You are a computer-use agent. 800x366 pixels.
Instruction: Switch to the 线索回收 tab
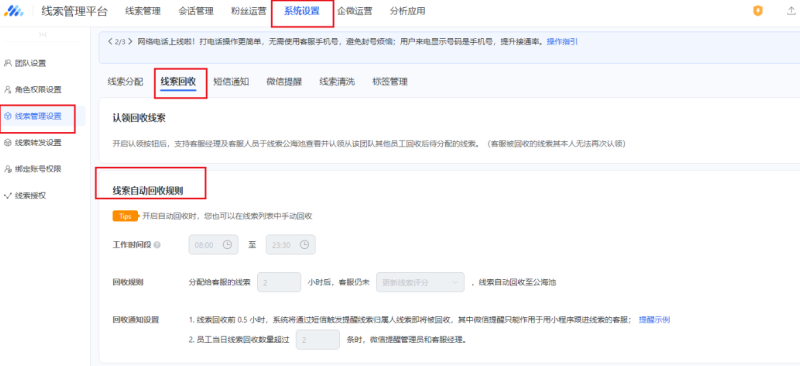(x=179, y=82)
